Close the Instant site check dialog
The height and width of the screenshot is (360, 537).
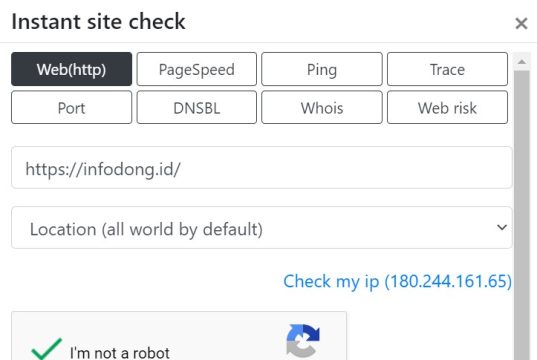[521, 24]
